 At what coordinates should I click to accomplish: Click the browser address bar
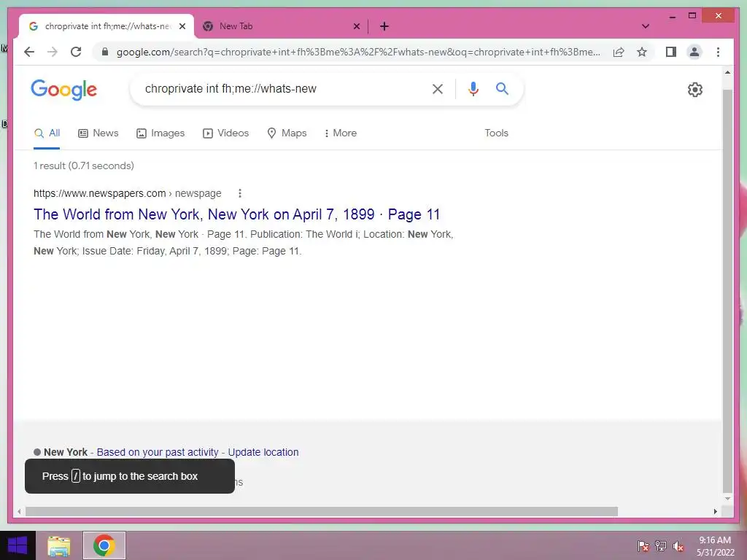click(358, 52)
